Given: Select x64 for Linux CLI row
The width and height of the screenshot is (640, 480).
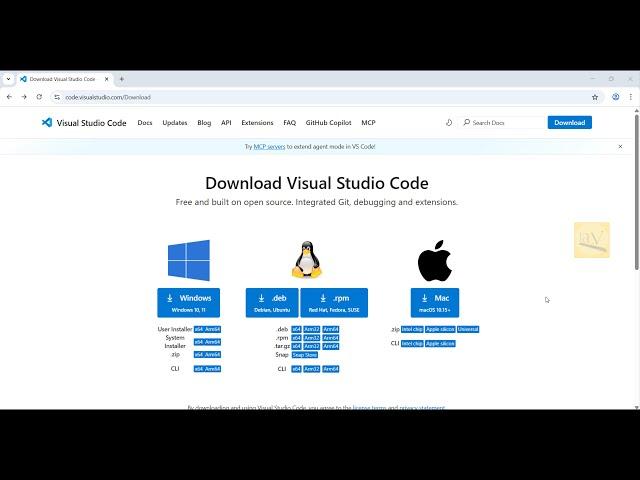Looking at the screenshot, I should (296, 369).
